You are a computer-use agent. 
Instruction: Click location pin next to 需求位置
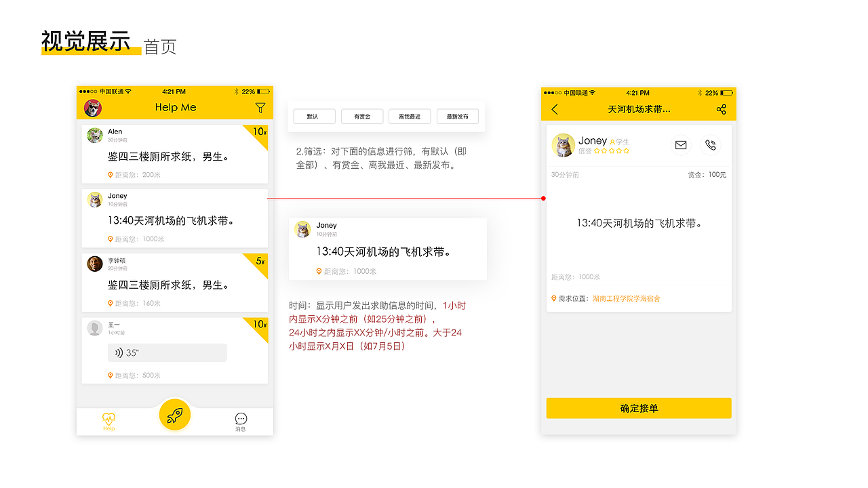554,298
